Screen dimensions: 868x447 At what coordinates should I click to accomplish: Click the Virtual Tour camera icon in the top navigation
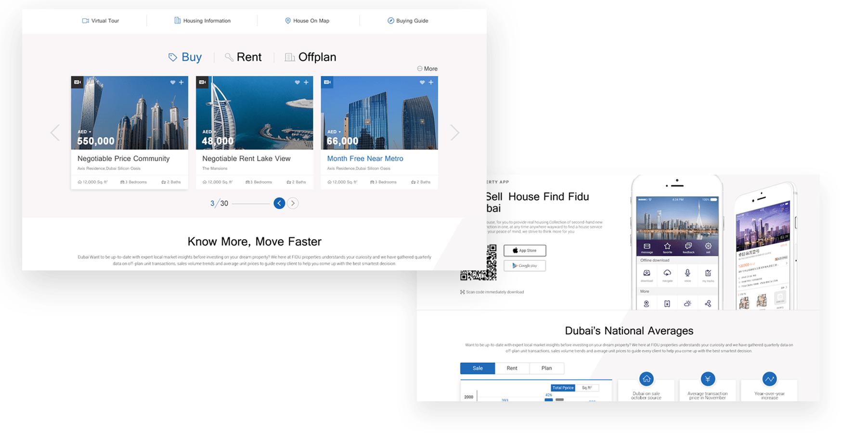click(85, 21)
